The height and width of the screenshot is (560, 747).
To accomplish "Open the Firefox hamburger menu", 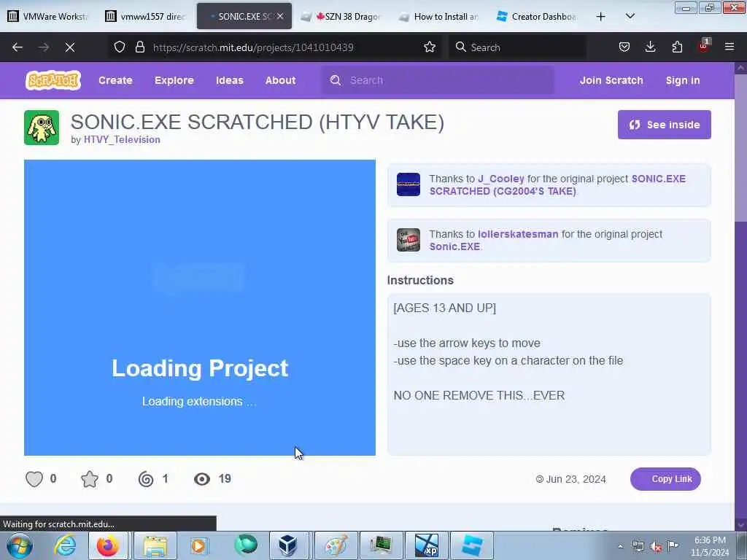I will point(729,47).
